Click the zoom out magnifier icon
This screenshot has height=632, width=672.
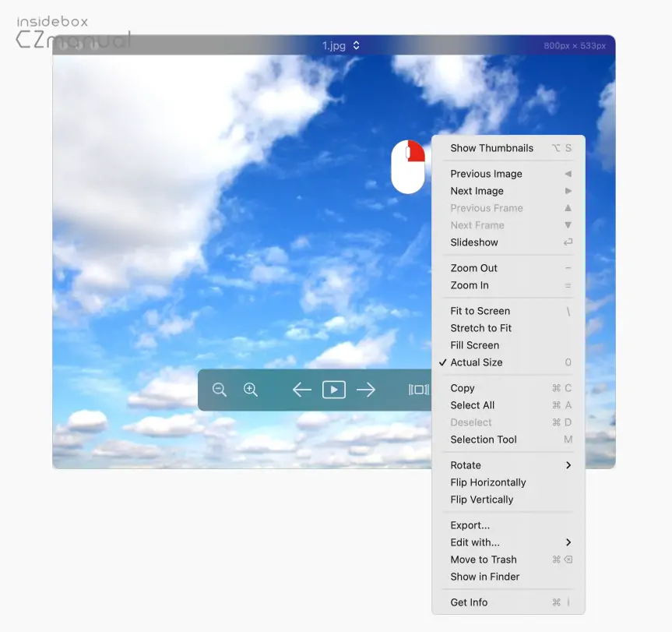pyautogui.click(x=220, y=390)
